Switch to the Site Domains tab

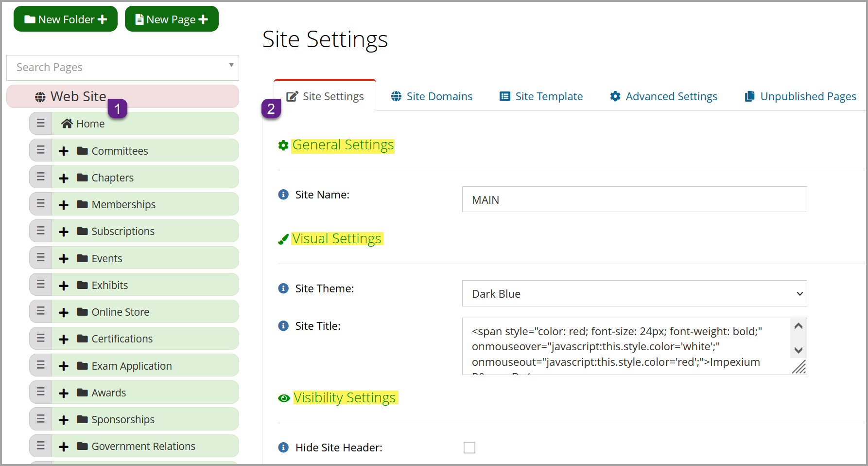[x=432, y=96]
